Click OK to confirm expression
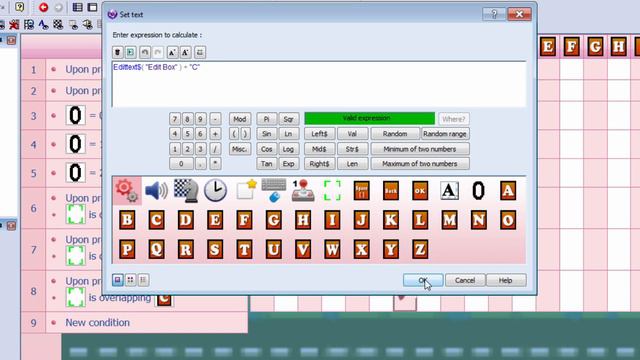The width and height of the screenshot is (640, 360). pyautogui.click(x=423, y=280)
